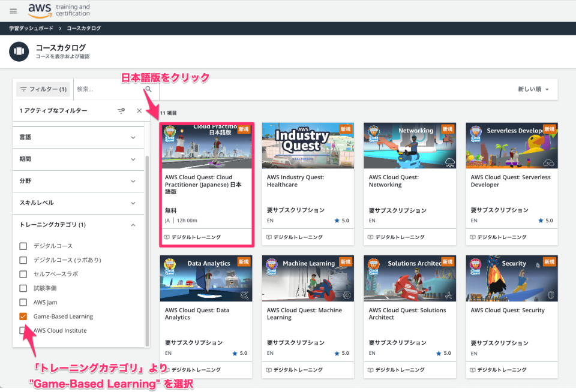Click the digital training icon on Cloud Practitioner card
Viewport: 576px width, 392px height.
coord(166,237)
